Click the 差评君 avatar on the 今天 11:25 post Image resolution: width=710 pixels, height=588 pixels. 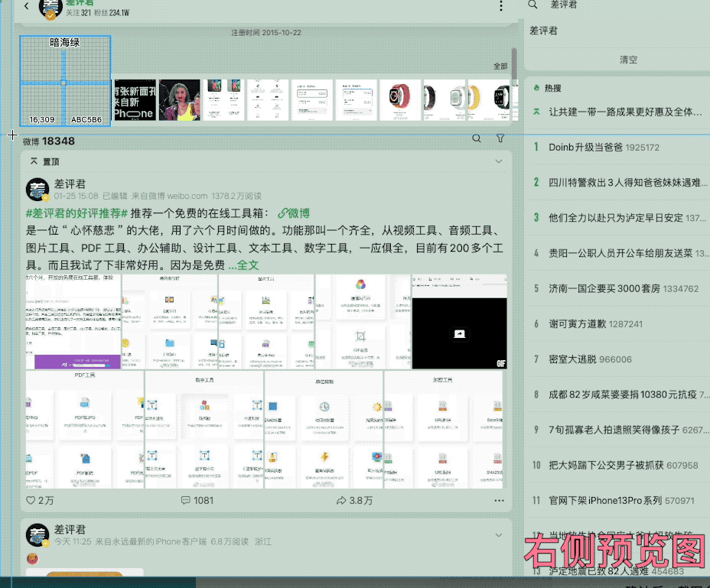point(37,535)
